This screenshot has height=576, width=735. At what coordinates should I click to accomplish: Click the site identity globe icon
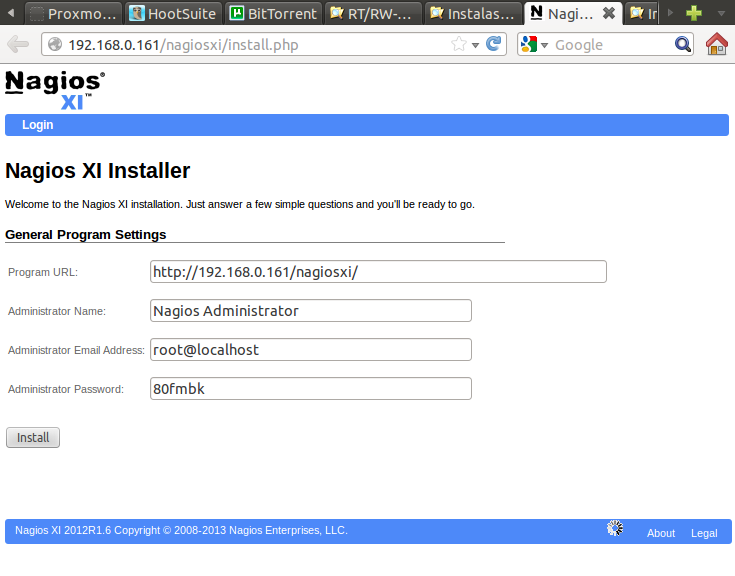click(x=55, y=44)
